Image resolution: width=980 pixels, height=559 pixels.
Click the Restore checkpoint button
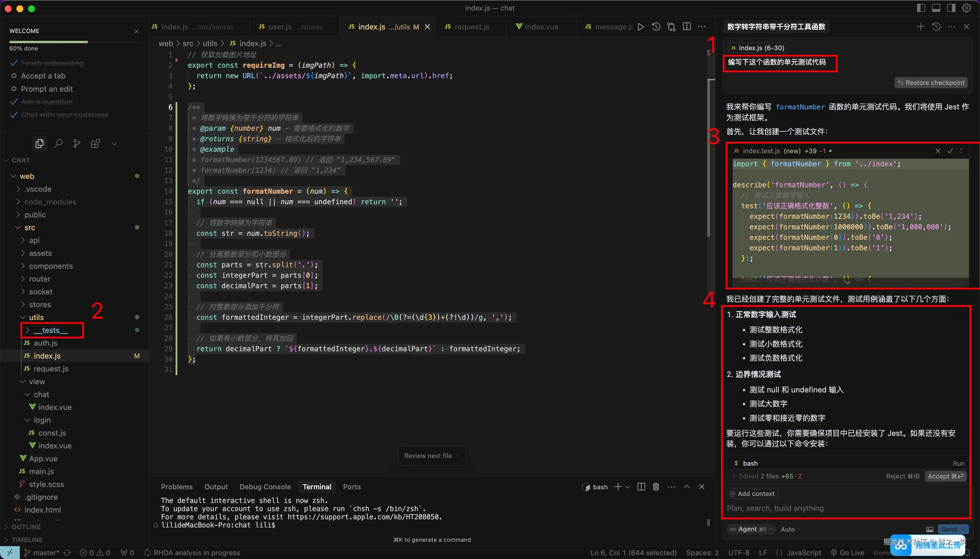931,83
